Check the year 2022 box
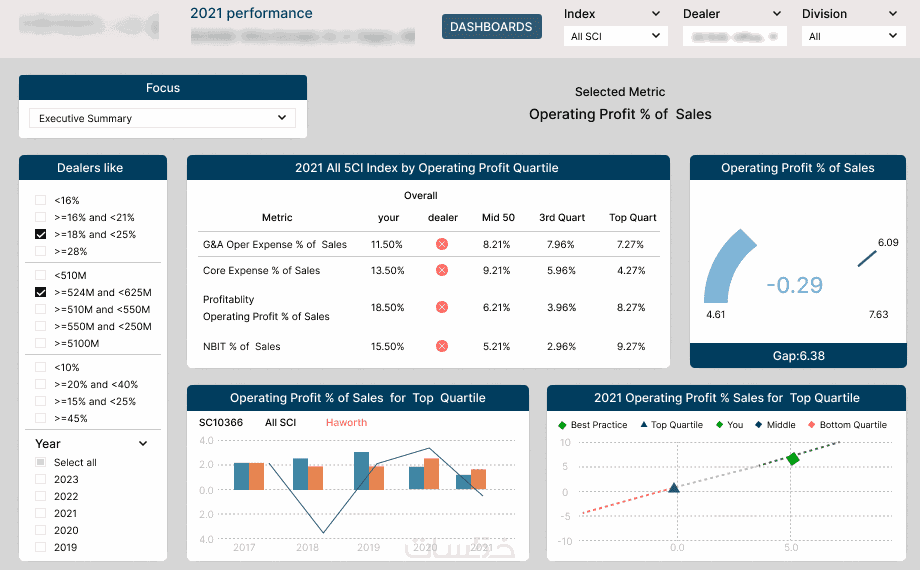Image resolution: width=920 pixels, height=570 pixels. click(x=40, y=496)
